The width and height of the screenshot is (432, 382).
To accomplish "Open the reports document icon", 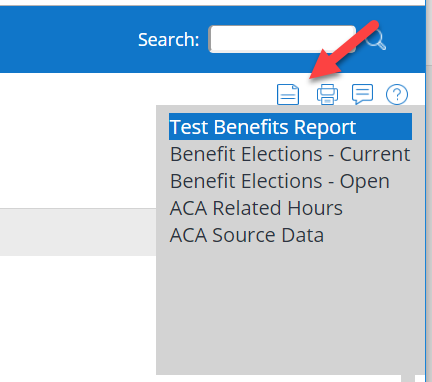I will click(288, 95).
